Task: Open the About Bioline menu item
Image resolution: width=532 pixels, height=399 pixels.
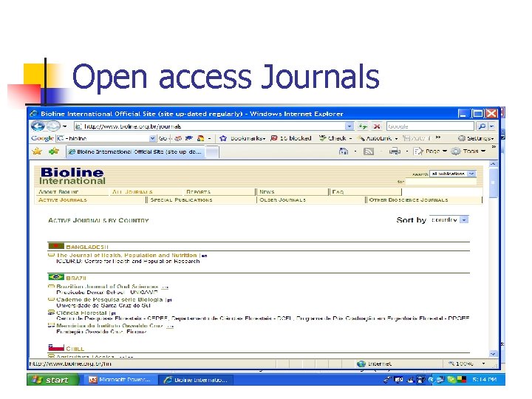Action: [58, 191]
